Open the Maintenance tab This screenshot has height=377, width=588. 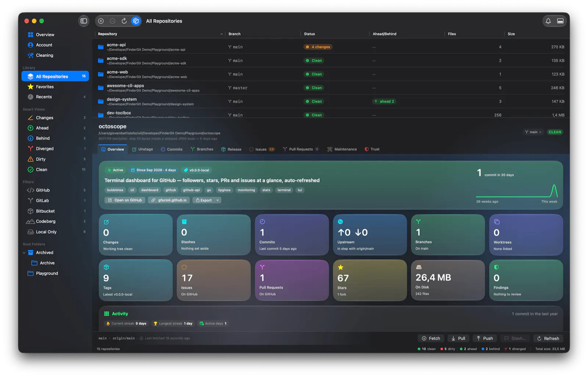(342, 149)
